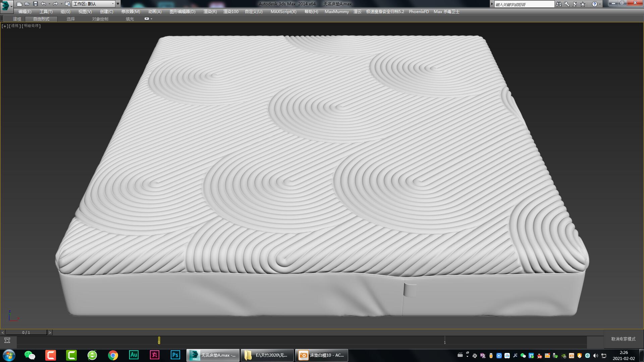
Task: Open the Favorites star in InfoCenter
Action: [x=583, y=4]
